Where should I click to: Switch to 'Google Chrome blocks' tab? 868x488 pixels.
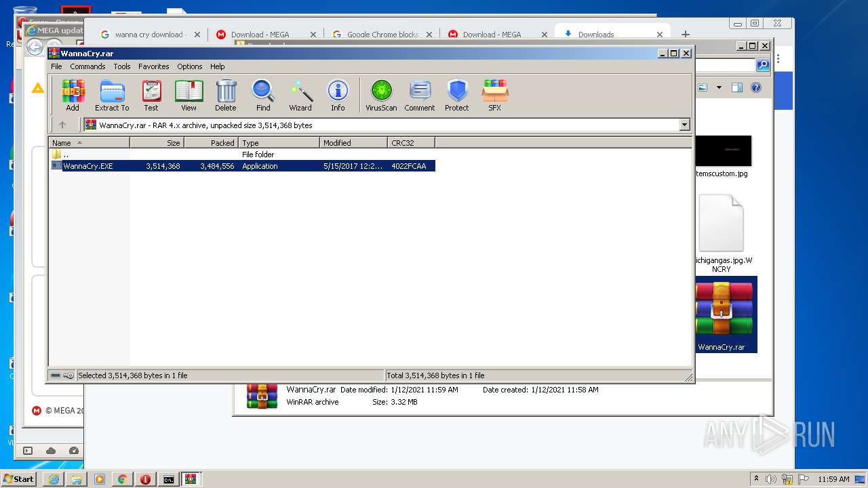pyautogui.click(x=382, y=35)
